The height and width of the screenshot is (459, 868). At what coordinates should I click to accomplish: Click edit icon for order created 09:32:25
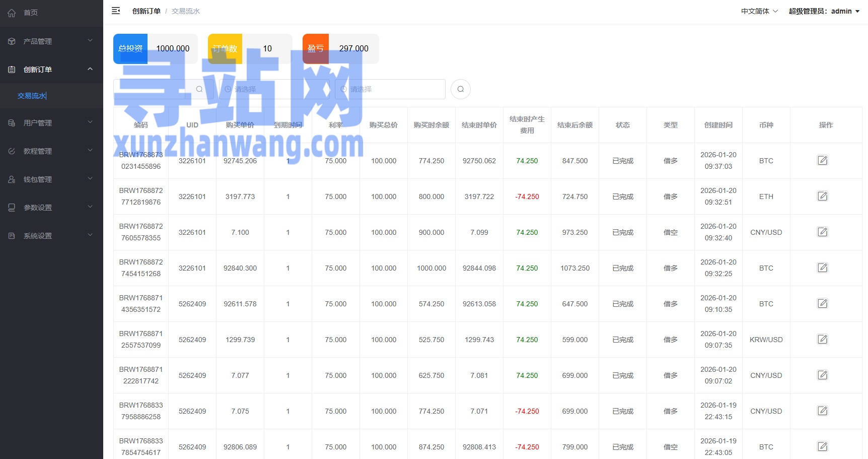click(822, 268)
